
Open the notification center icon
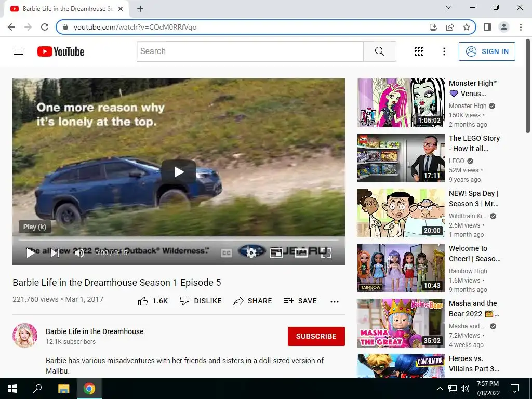click(x=515, y=389)
